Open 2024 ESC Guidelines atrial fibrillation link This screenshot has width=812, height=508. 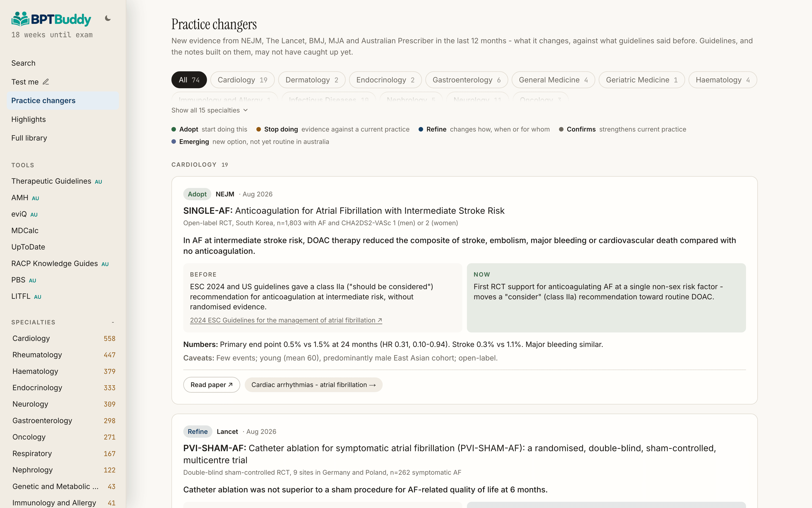click(x=286, y=320)
